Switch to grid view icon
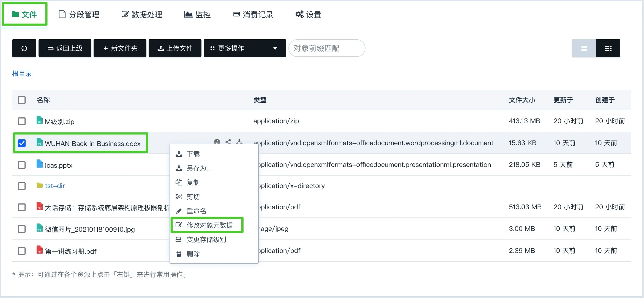The width and height of the screenshot is (644, 298). pyautogui.click(x=608, y=48)
